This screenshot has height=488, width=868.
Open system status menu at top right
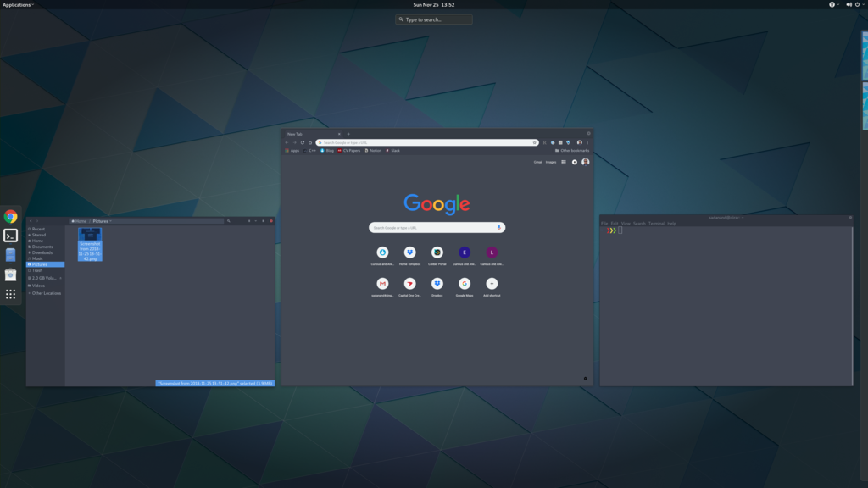[x=857, y=4]
